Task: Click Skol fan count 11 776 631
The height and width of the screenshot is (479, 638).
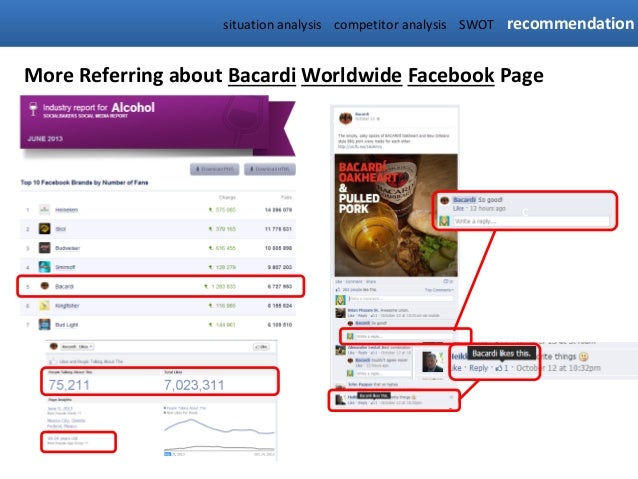Action: [278, 229]
